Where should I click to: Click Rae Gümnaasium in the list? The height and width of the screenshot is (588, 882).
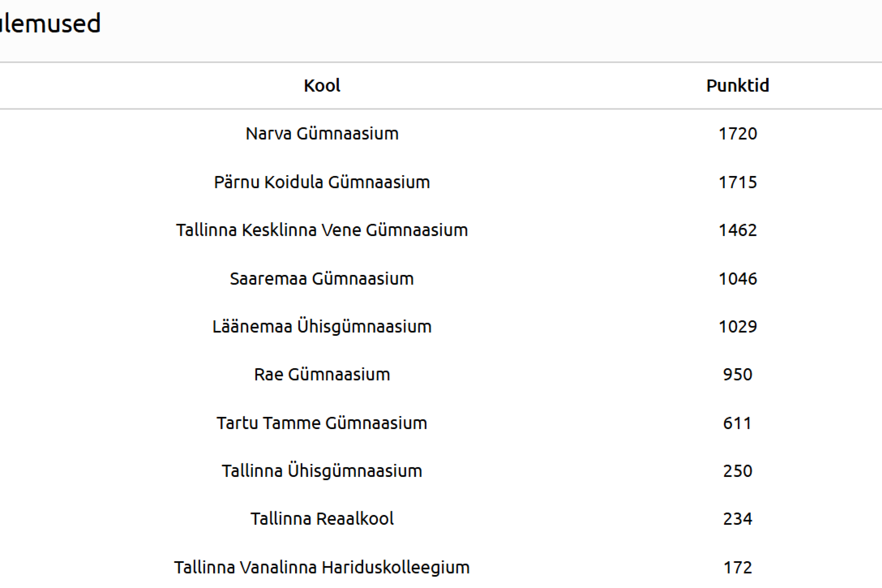coord(322,375)
